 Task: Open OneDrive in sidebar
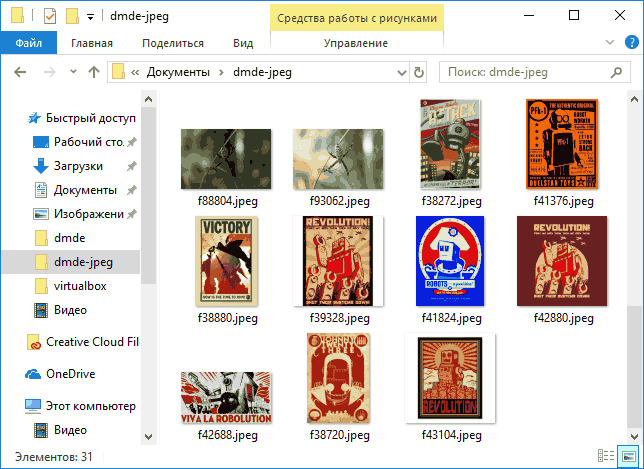(60, 374)
